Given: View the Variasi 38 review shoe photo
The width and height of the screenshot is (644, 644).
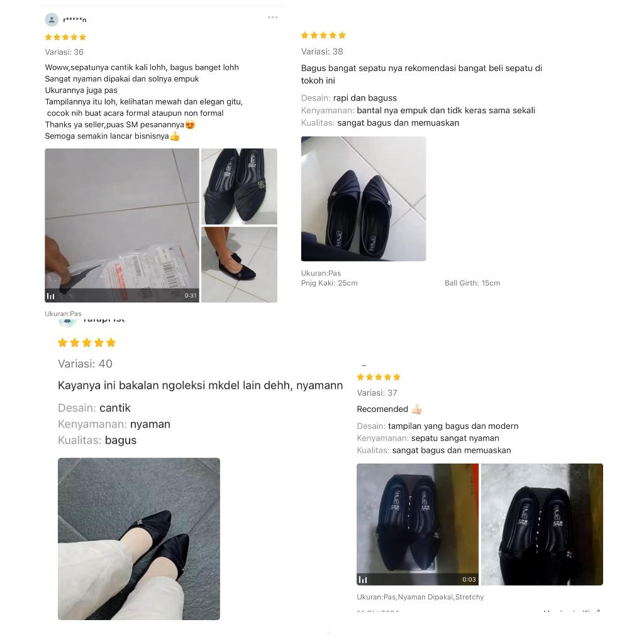Looking at the screenshot, I should pyautogui.click(x=364, y=199).
